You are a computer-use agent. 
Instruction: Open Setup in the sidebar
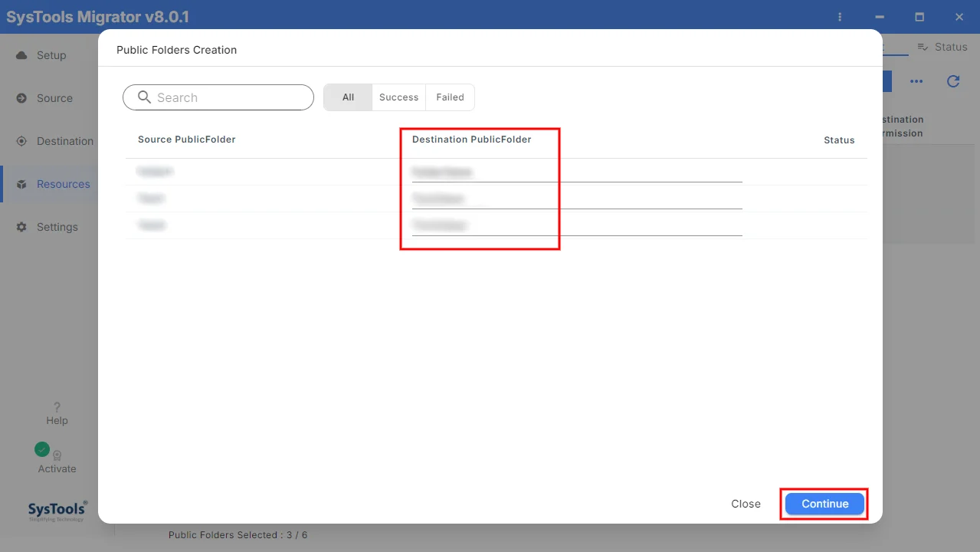[49, 55]
